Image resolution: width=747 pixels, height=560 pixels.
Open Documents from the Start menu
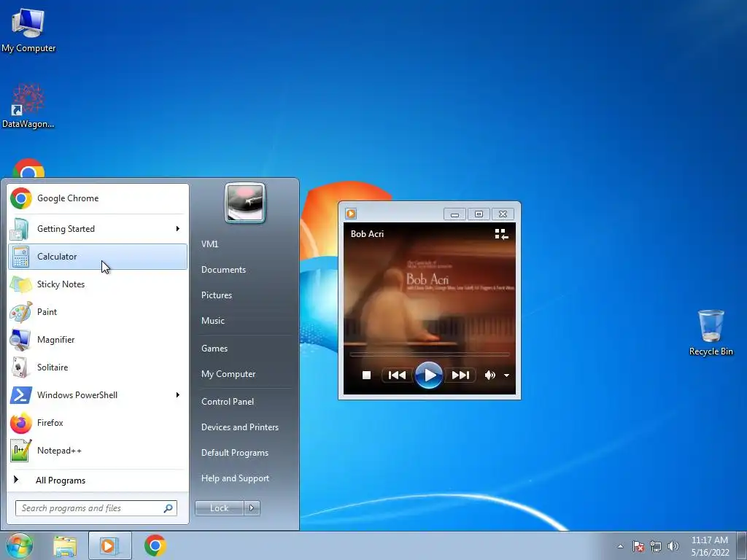[223, 270]
